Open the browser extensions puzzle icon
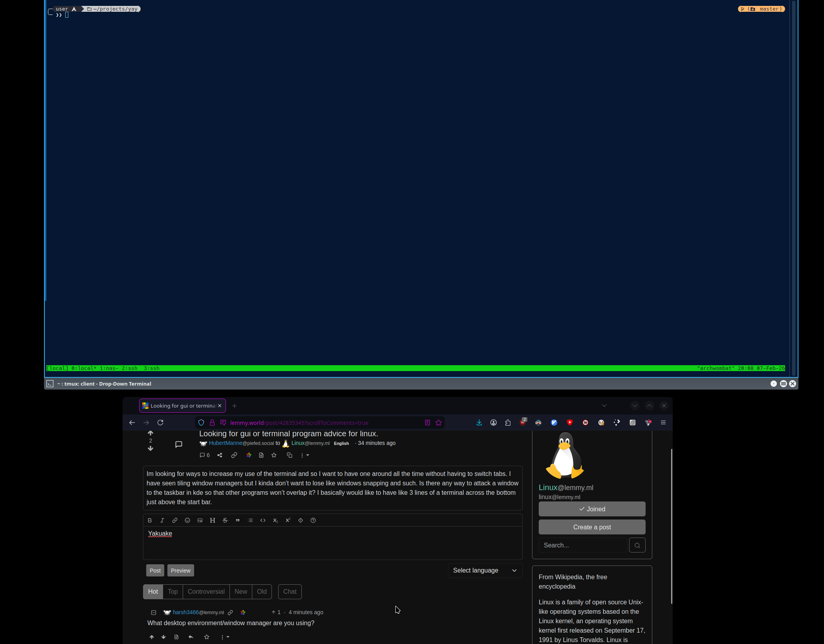The height and width of the screenshot is (644, 824). 508,423
